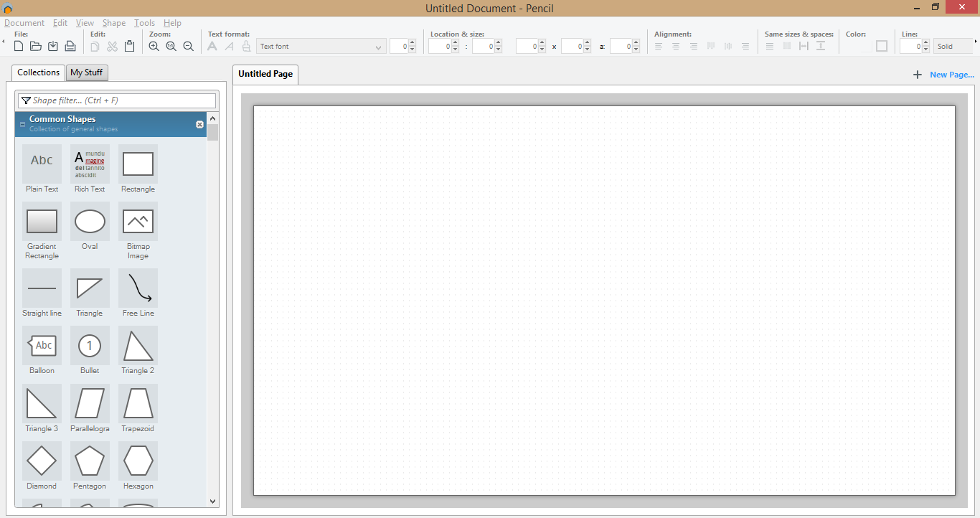
Task: Increase the font size stepper value
Action: [x=413, y=43]
